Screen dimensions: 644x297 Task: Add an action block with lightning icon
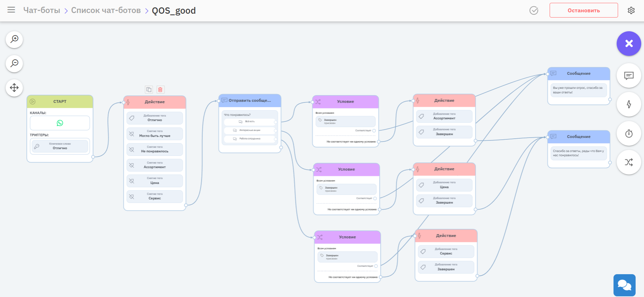pos(629,104)
